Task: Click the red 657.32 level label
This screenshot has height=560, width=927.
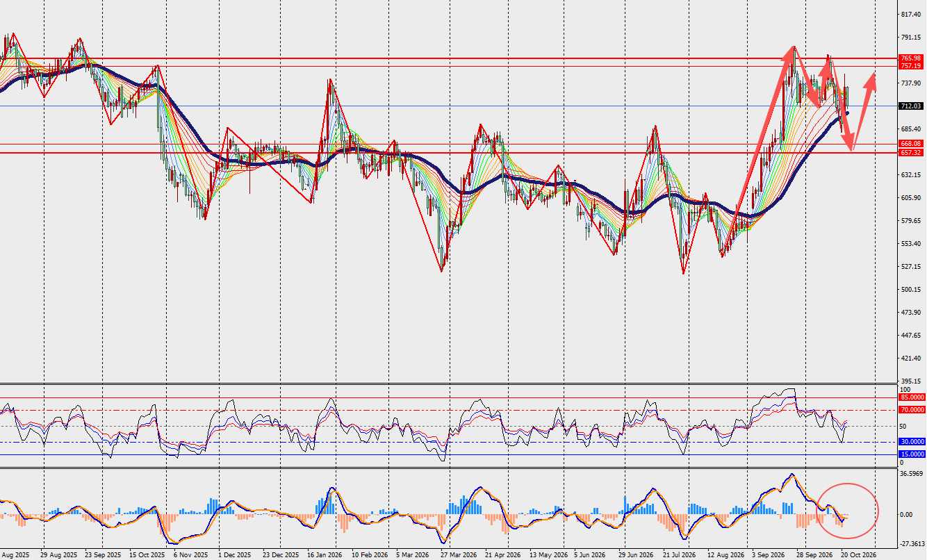Action: tap(911, 152)
